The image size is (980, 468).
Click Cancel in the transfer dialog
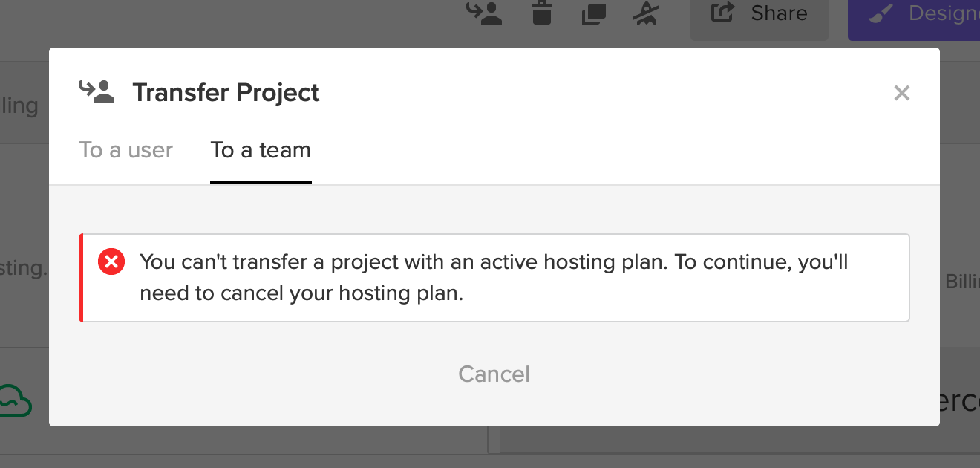[494, 374]
